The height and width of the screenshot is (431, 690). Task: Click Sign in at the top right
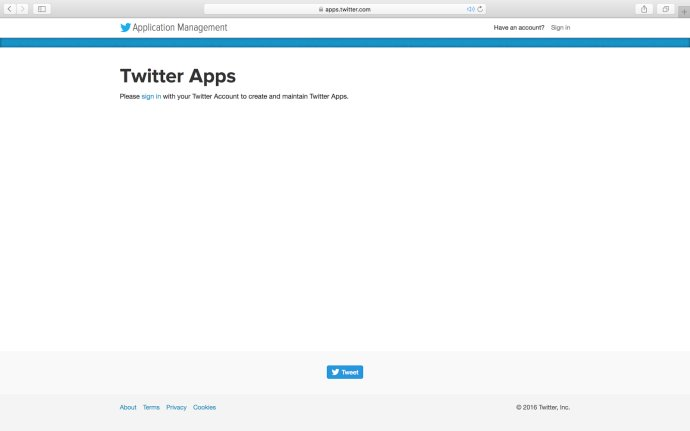560,27
